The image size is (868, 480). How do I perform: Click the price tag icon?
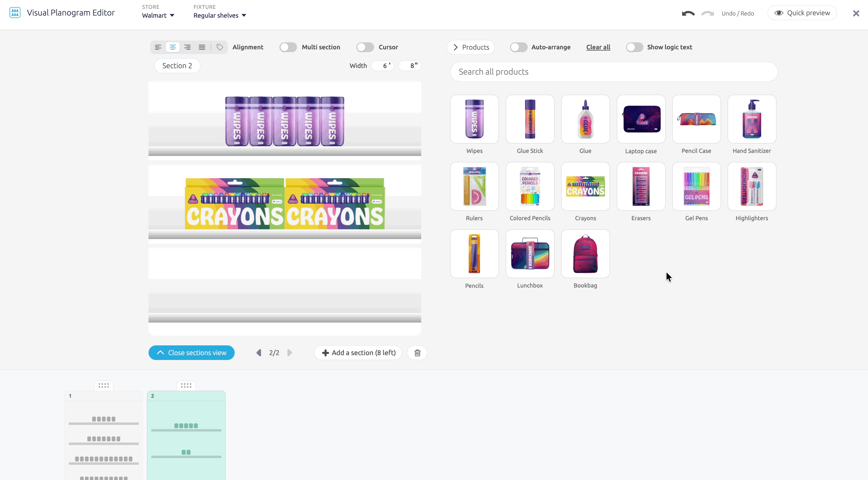[220, 47]
